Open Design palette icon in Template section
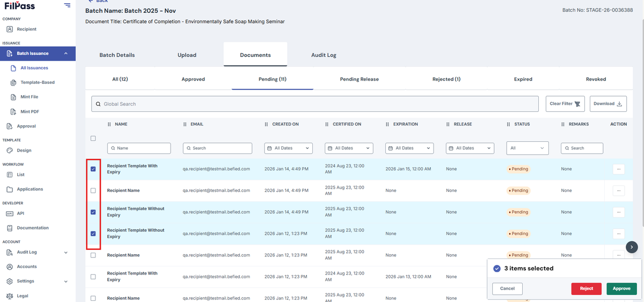Image resolution: width=644 pixels, height=302 pixels. (x=10, y=150)
